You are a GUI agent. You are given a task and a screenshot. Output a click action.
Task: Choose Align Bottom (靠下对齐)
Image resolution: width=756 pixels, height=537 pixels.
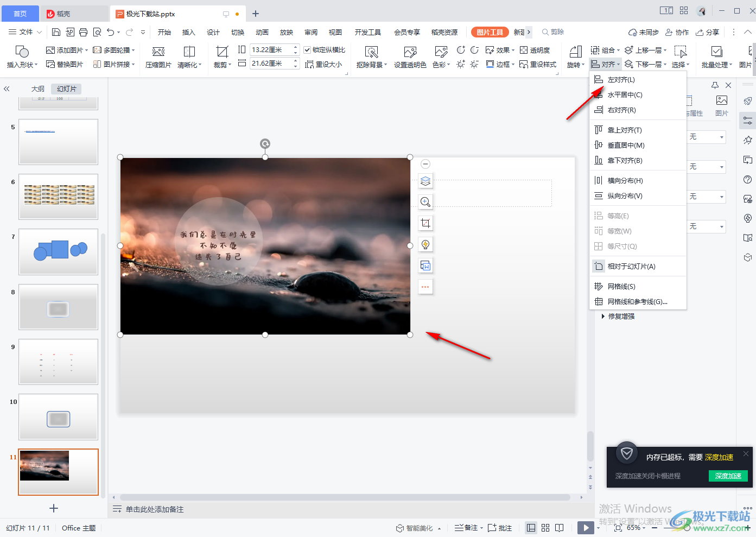coord(638,160)
